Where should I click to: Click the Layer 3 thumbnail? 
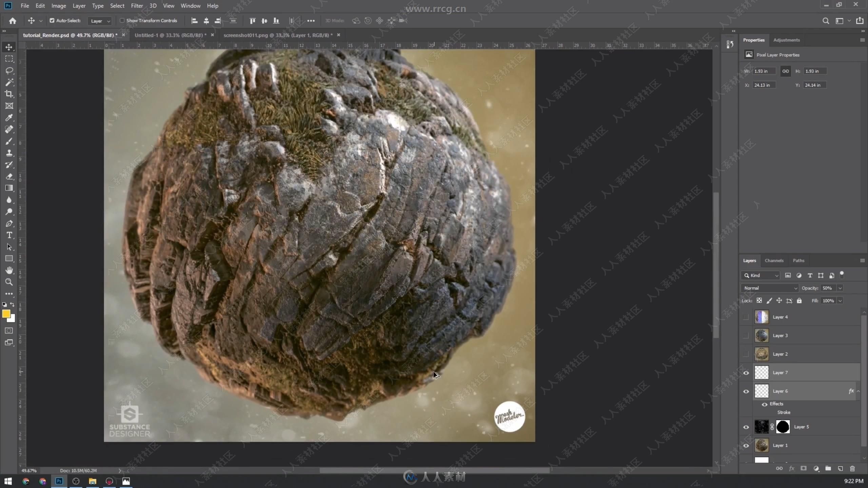[762, 335]
